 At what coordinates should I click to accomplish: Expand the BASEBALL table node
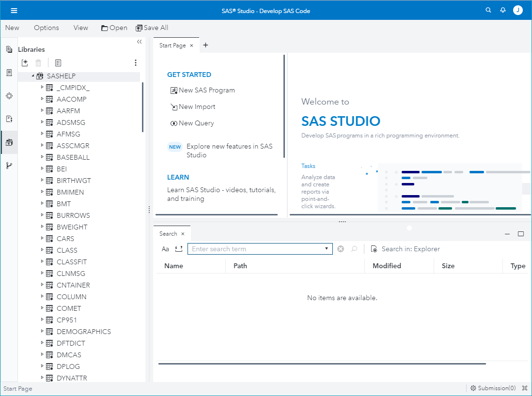(42, 157)
